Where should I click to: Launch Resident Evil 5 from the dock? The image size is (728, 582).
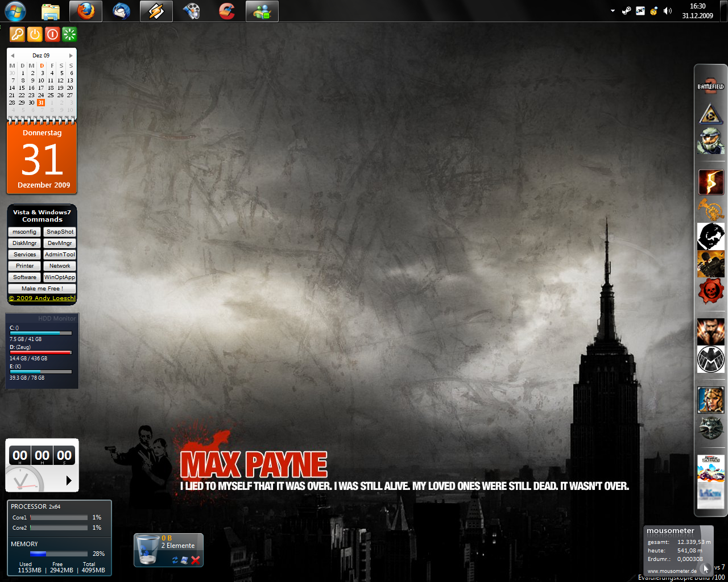711,182
